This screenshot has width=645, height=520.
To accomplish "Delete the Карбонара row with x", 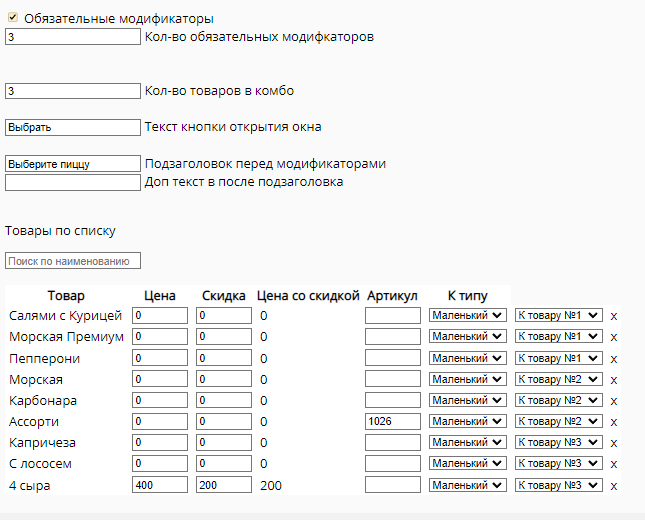I will tap(614, 401).
